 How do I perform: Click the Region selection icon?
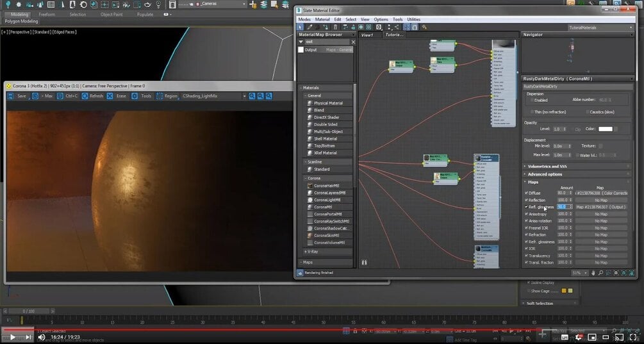pyautogui.click(x=160, y=96)
